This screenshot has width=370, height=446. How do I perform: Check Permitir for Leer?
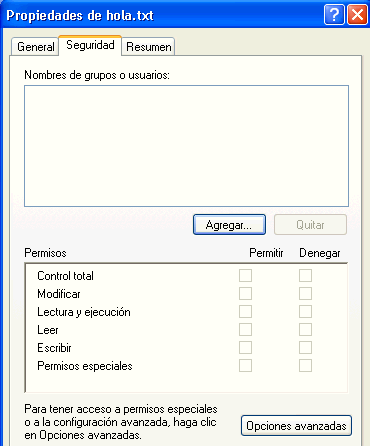(245, 330)
